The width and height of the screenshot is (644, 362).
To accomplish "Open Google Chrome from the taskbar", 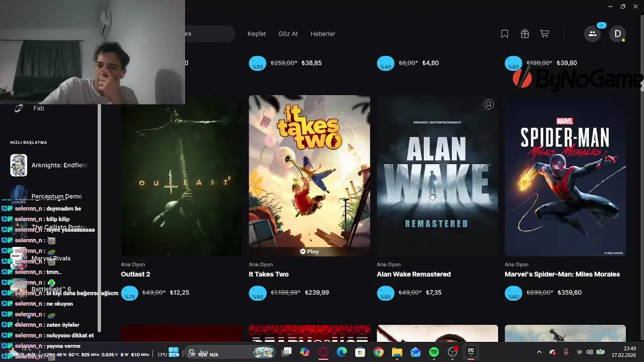I will click(378, 352).
